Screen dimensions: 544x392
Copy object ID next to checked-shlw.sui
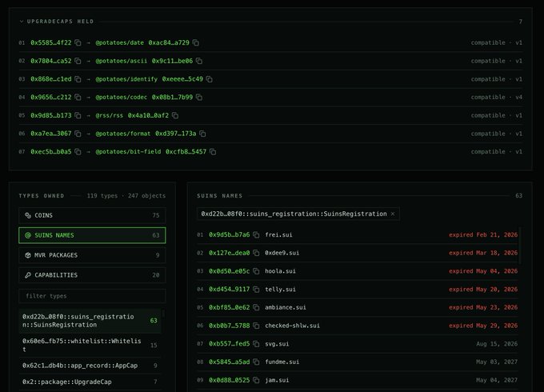(256, 326)
